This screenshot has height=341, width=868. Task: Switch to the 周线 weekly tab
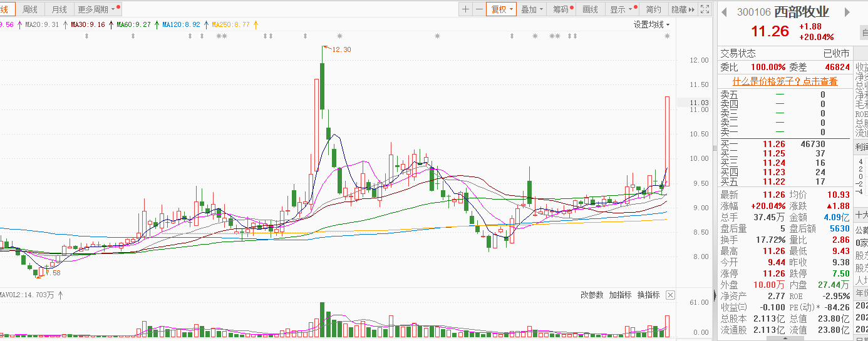(x=29, y=9)
